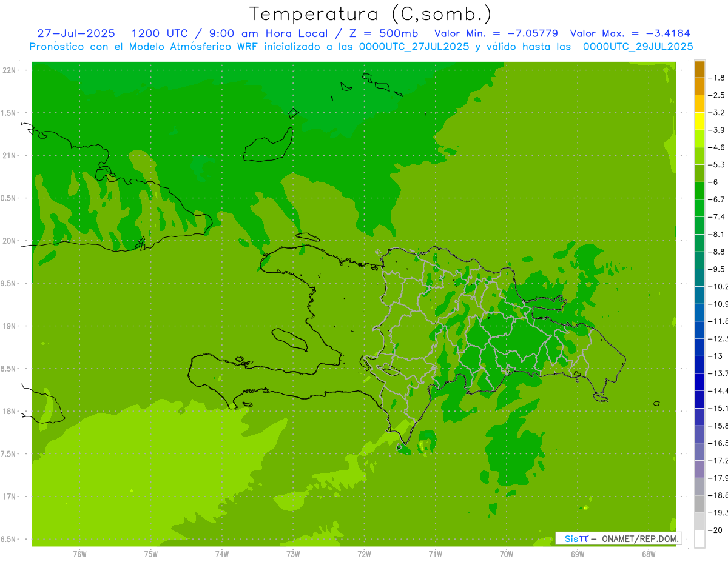
Task: Click the '-6.7' colorbar value
Action: coord(716,199)
